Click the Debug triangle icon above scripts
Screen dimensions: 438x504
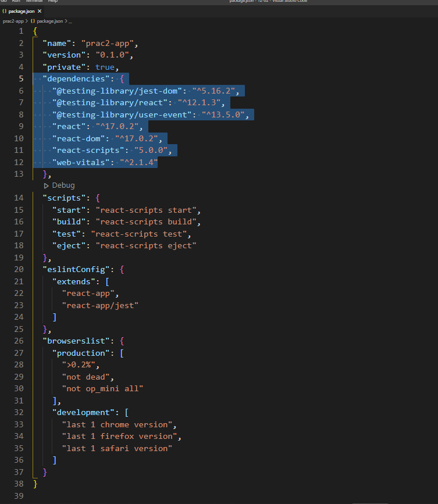[x=46, y=185]
